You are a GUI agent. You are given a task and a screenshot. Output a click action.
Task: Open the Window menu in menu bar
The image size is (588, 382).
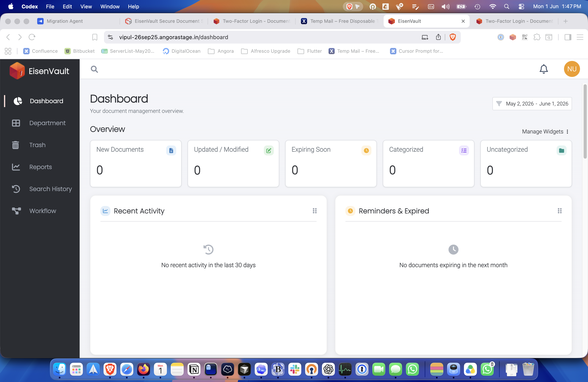110,6
